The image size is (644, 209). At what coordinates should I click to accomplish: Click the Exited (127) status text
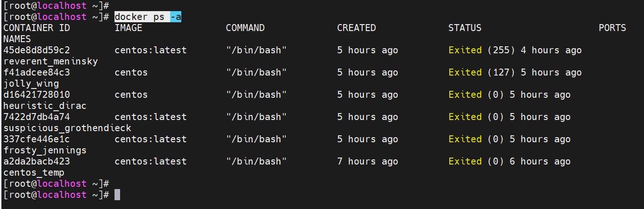(482, 72)
